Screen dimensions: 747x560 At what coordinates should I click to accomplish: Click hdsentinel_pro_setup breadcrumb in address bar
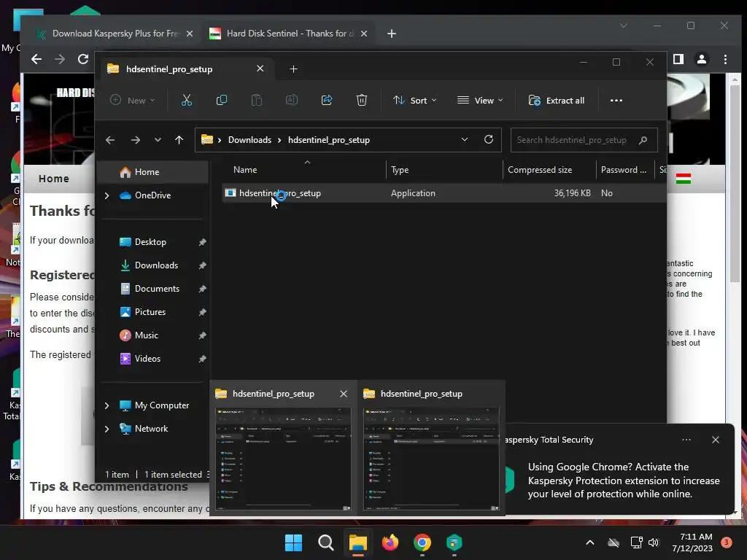tap(329, 140)
